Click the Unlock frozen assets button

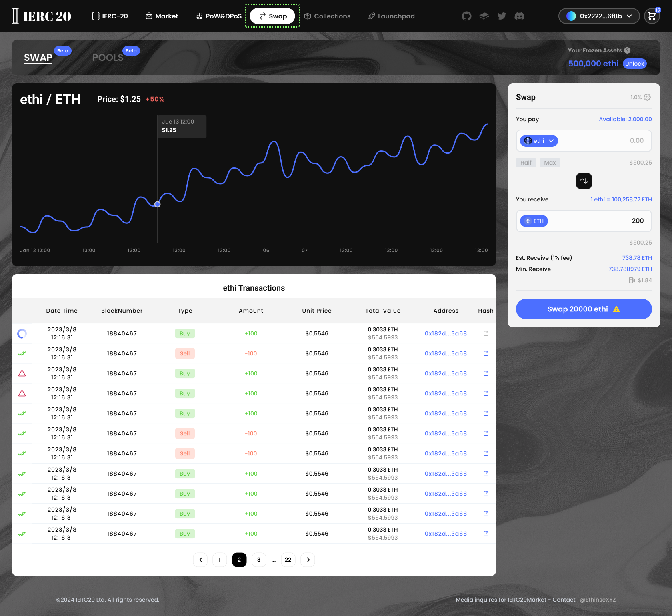pos(634,64)
